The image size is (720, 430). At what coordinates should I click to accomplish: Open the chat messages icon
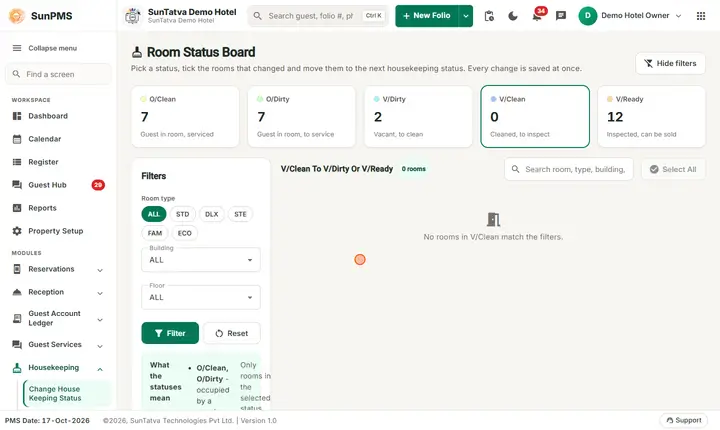pos(561,16)
